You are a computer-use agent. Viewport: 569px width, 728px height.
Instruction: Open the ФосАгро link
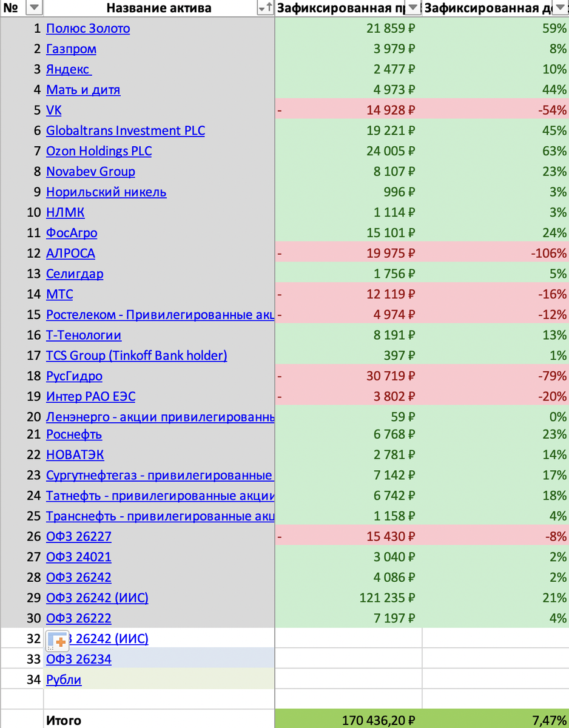pos(72,233)
